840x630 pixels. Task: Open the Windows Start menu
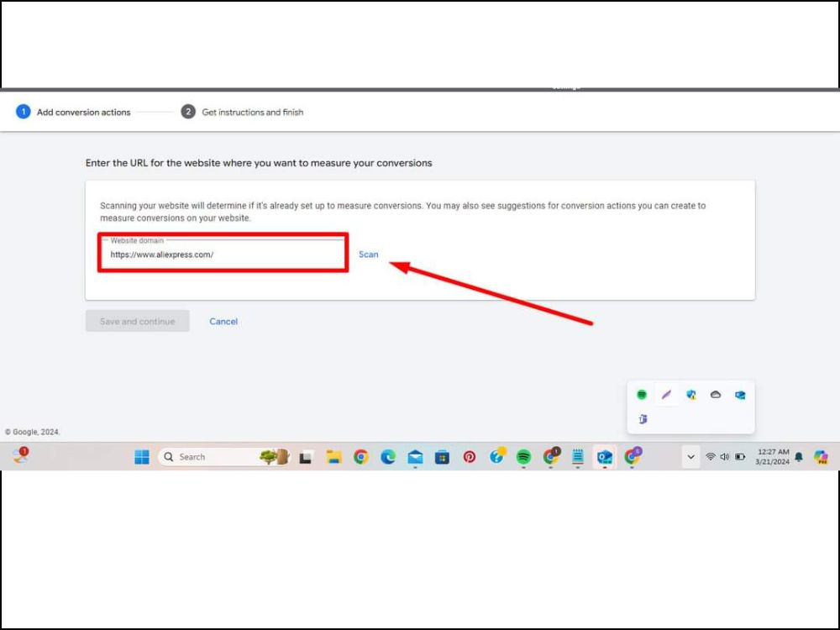(142, 457)
